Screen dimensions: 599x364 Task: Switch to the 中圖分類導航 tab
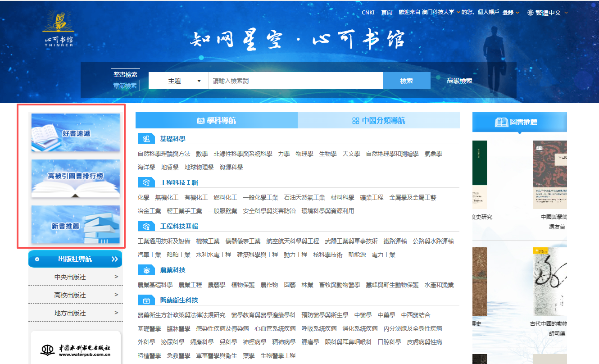coord(379,120)
